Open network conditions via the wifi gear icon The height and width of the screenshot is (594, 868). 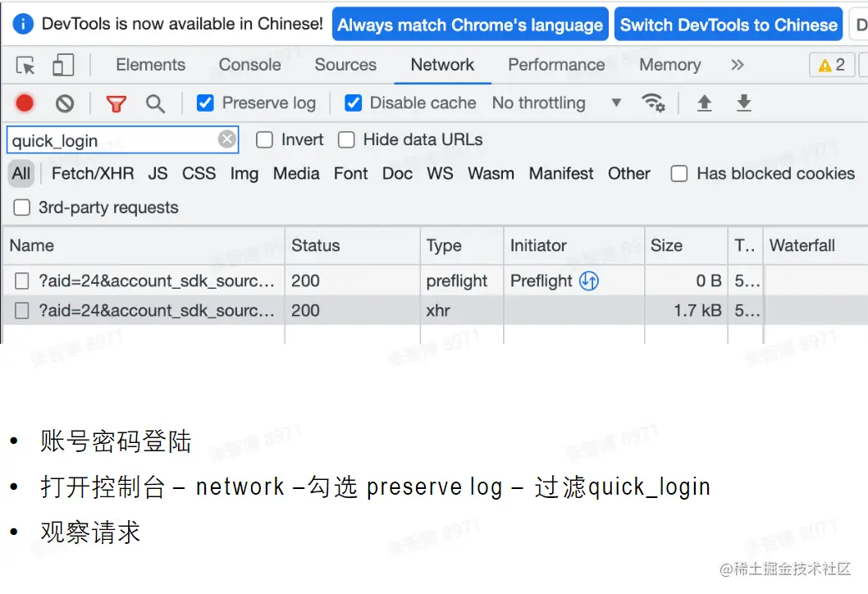(x=653, y=103)
